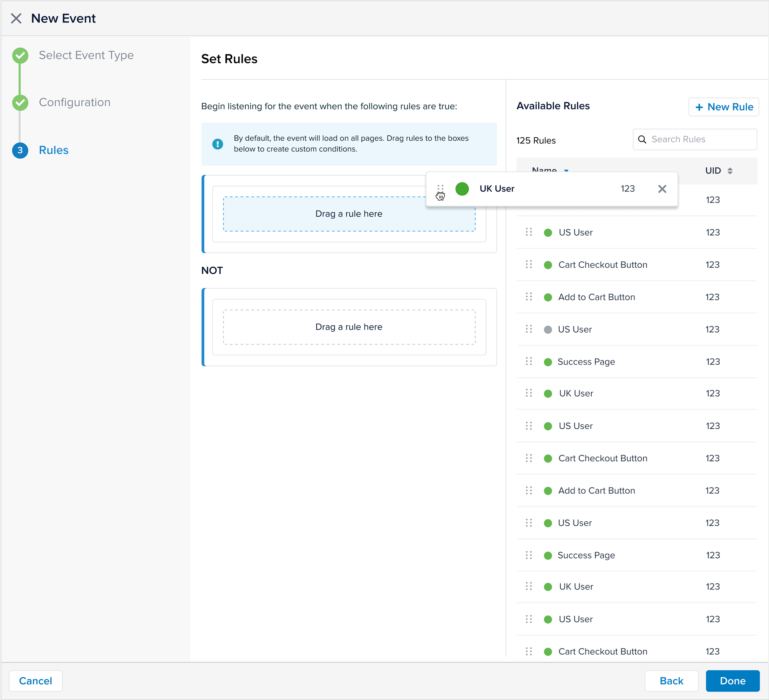769x700 pixels.
Task: Grab the drag handle of the gray-dot US User row
Action: (529, 329)
